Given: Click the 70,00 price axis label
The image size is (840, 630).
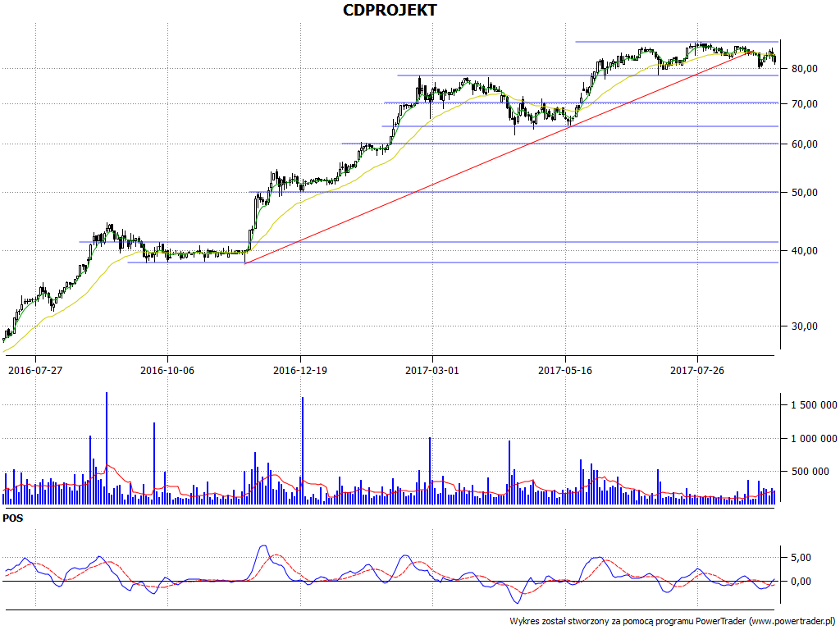Looking at the screenshot, I should pos(804,103).
